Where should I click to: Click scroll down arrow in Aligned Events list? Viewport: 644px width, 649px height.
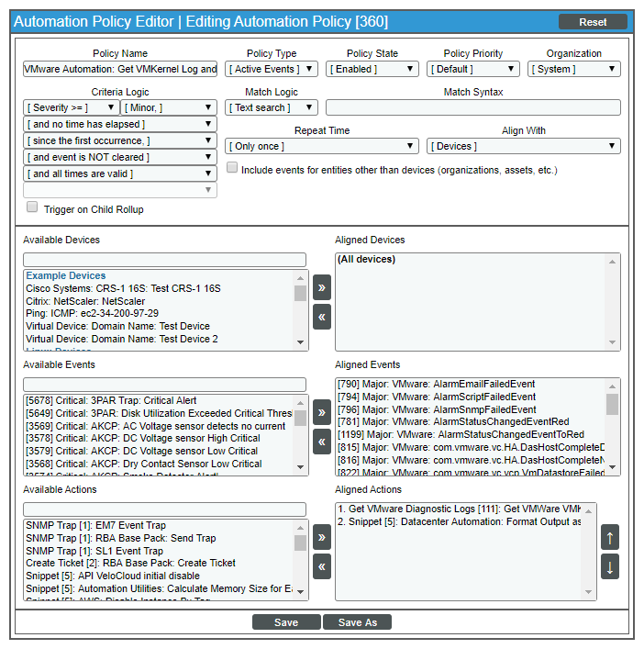coord(613,467)
